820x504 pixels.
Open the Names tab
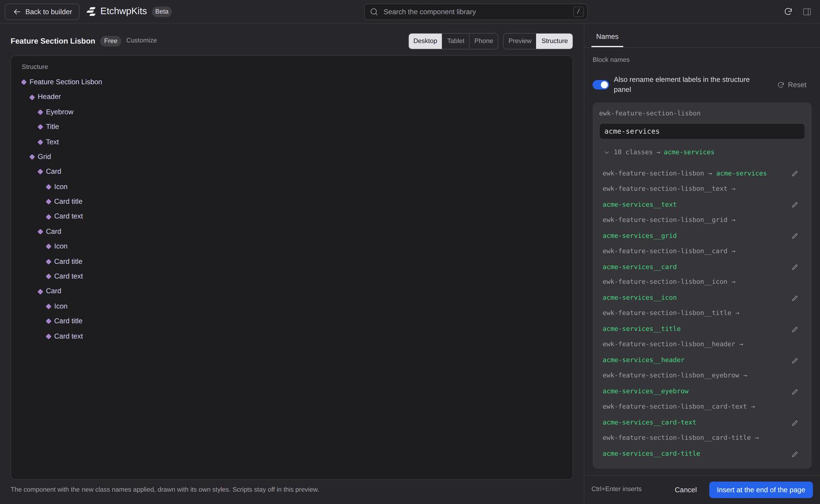[x=607, y=37]
